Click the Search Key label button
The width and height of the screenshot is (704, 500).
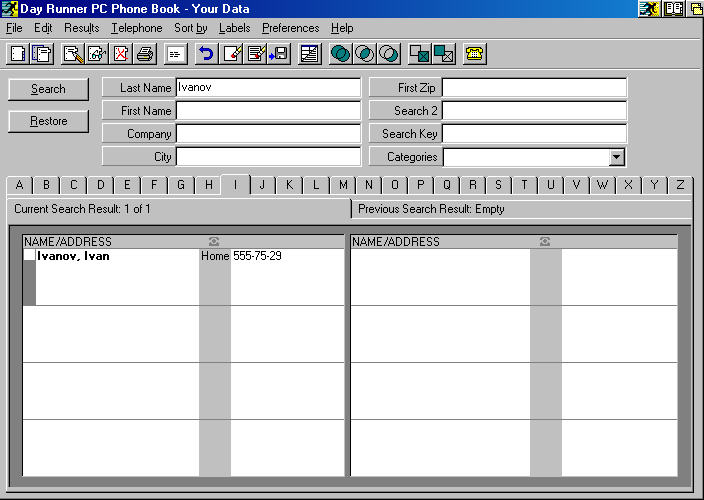(405, 134)
